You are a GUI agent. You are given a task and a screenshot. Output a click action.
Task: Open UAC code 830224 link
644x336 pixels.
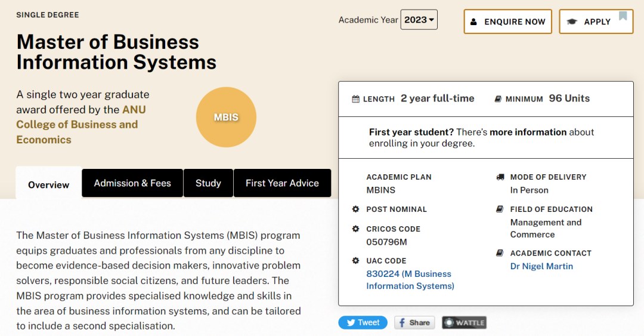coord(410,280)
